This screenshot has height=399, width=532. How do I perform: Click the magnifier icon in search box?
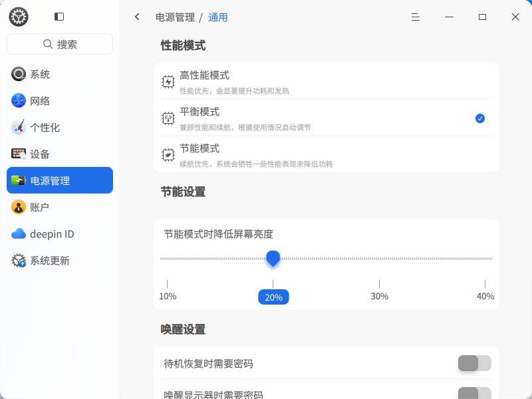coord(48,44)
